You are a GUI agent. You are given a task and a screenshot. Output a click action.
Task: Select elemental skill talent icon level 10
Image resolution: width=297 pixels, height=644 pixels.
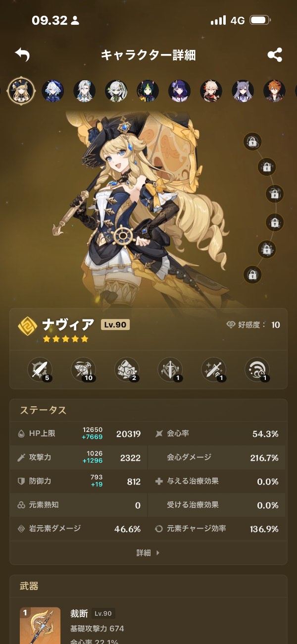[83, 370]
